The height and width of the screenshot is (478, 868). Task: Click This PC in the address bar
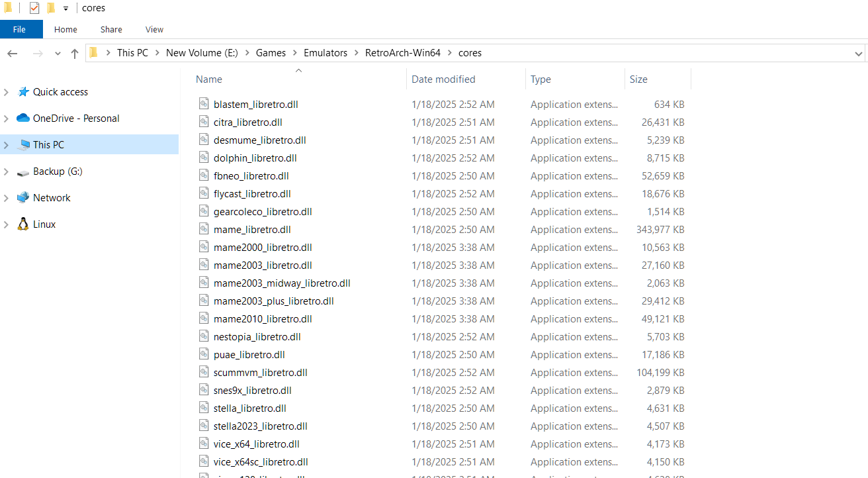[x=132, y=53]
